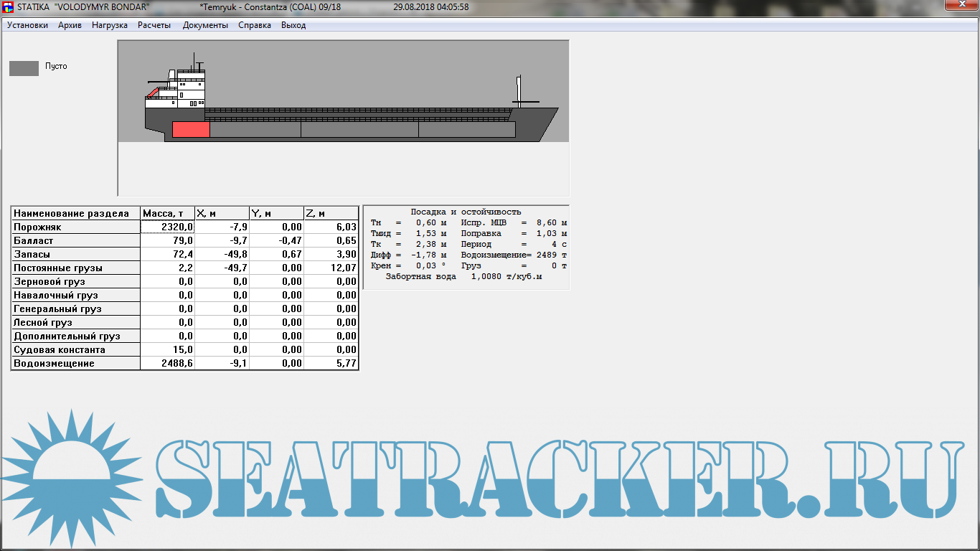Open the Расчеты menu

coord(154,25)
